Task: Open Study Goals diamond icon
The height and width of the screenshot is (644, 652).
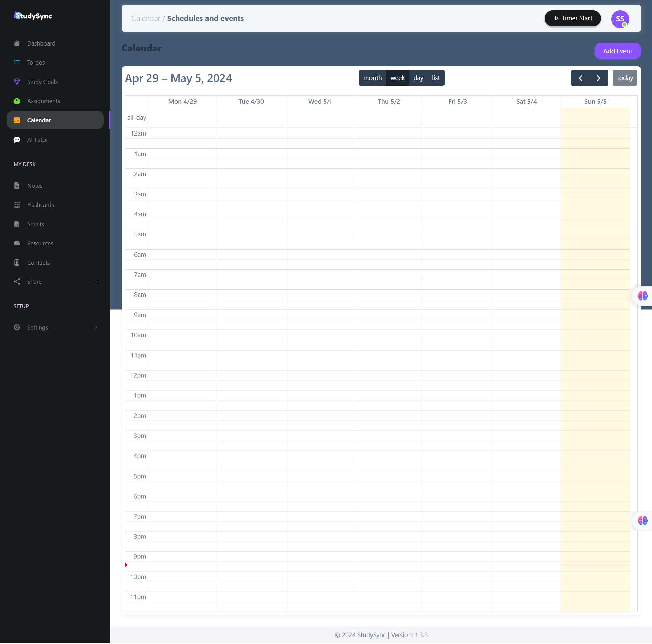Action: (17, 82)
